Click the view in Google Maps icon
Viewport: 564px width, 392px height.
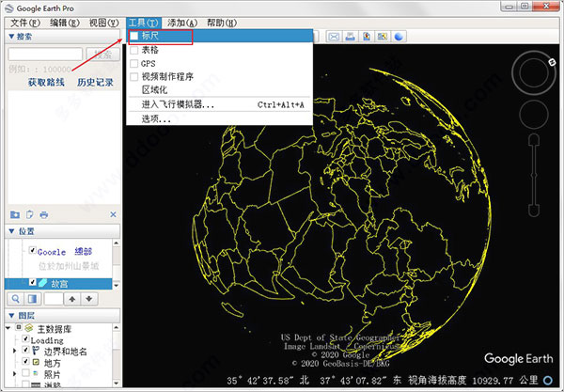(382, 37)
